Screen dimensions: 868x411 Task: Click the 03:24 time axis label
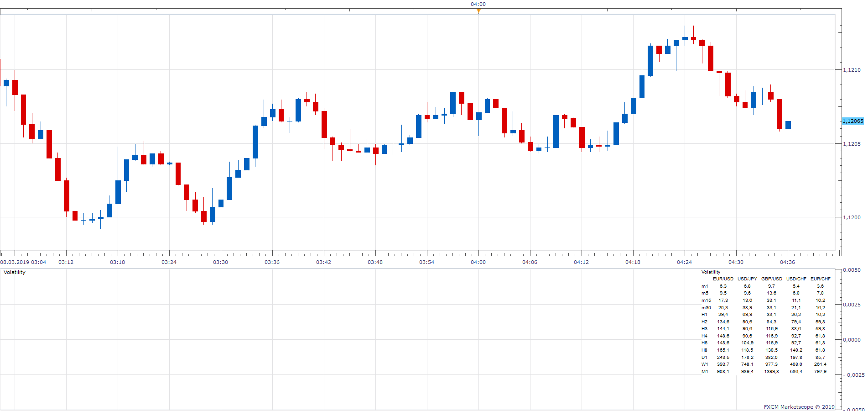(169, 262)
